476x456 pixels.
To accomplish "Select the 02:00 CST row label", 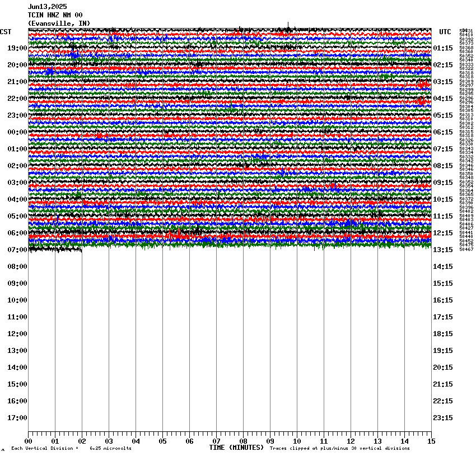I will click(x=17, y=166).
